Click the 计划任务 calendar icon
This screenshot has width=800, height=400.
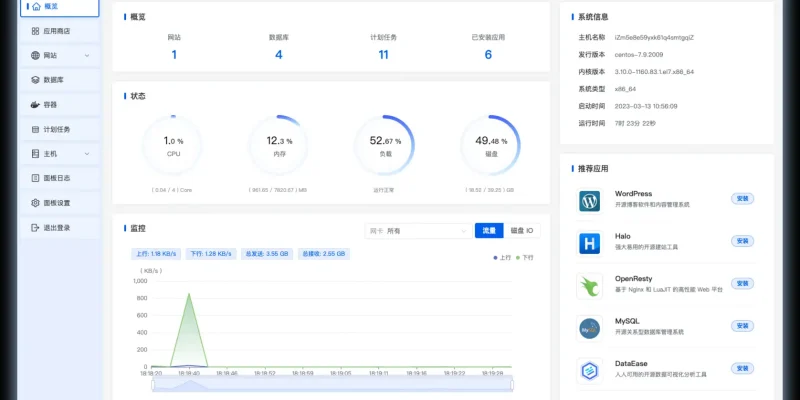[35, 130]
